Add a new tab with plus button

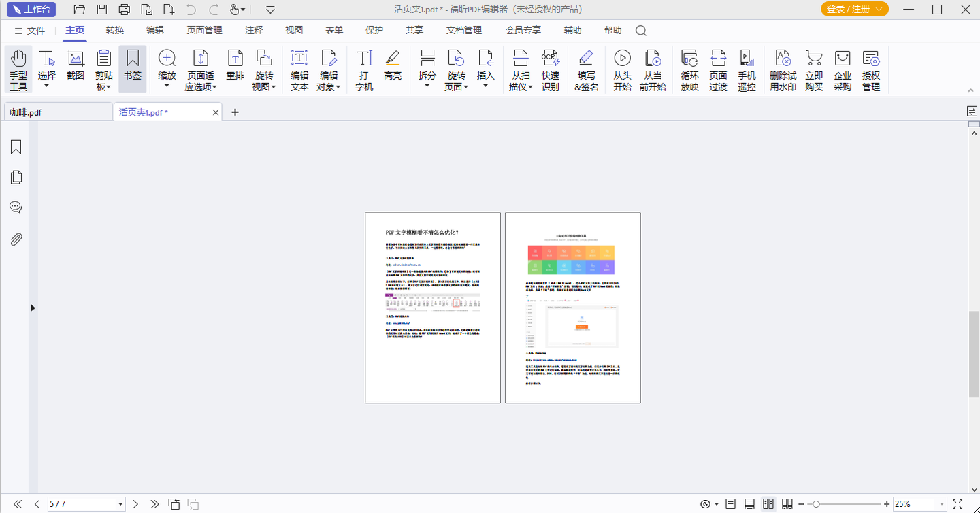click(235, 112)
